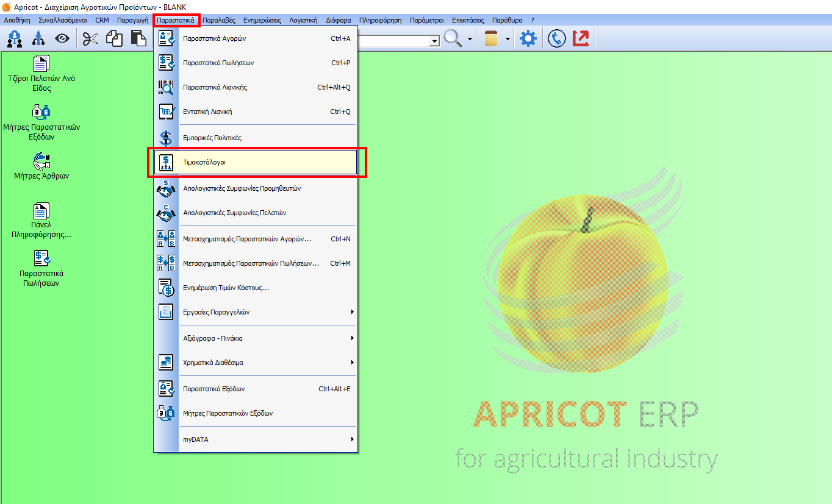Open the dropdown arrow beside the notepad
This screenshot has width=832, height=504.
[x=507, y=40]
